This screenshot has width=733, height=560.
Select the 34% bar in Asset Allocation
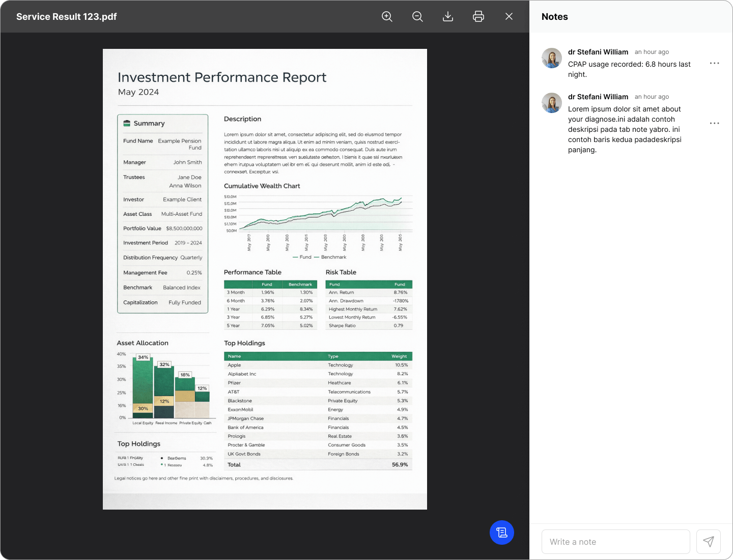point(143,382)
